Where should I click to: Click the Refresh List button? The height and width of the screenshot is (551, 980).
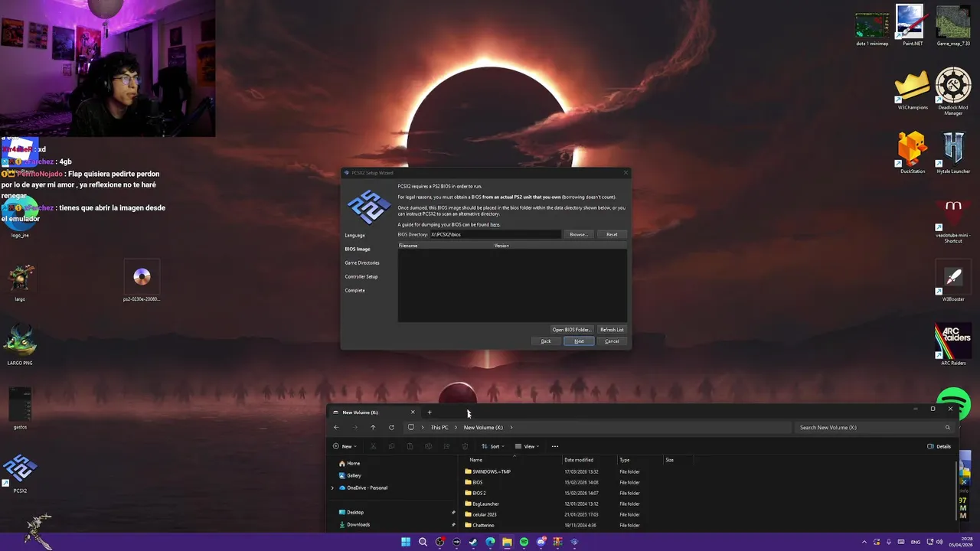[612, 330]
